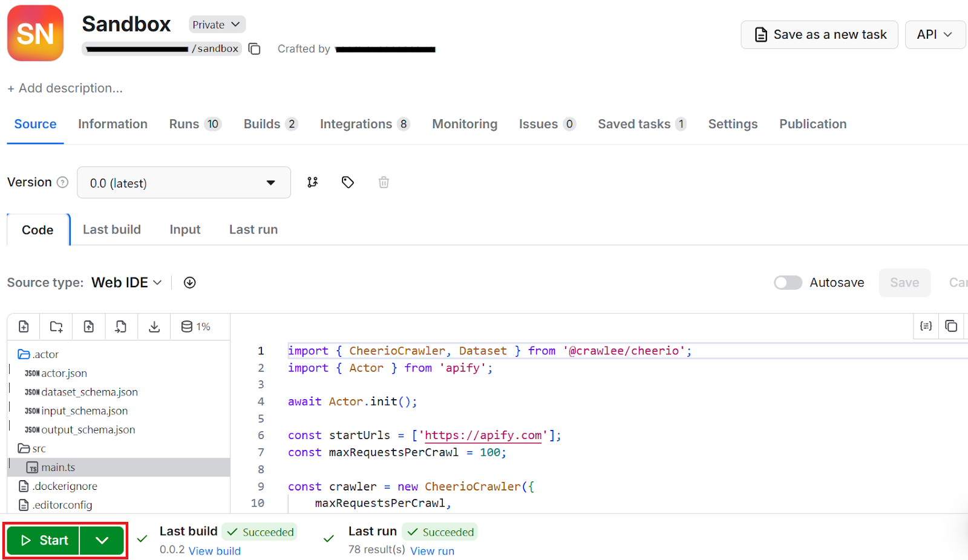The width and height of the screenshot is (968, 560).
Task: Click the circled download icon beside Web IDE
Action: point(189,282)
